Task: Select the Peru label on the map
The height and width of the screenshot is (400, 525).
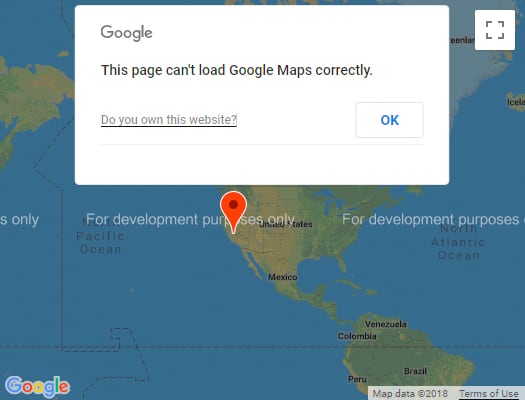Action: (357, 379)
